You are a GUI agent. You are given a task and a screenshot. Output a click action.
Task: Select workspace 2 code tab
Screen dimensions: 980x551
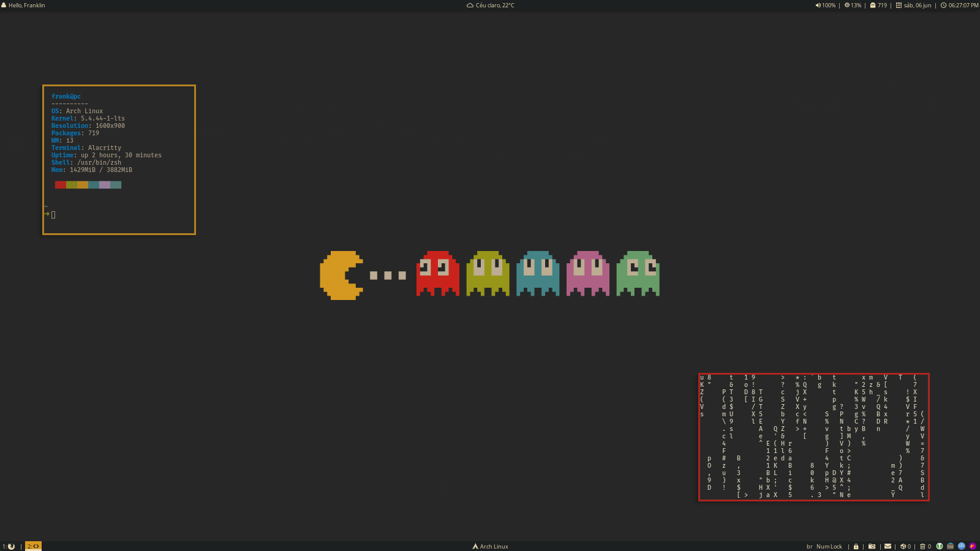33,546
